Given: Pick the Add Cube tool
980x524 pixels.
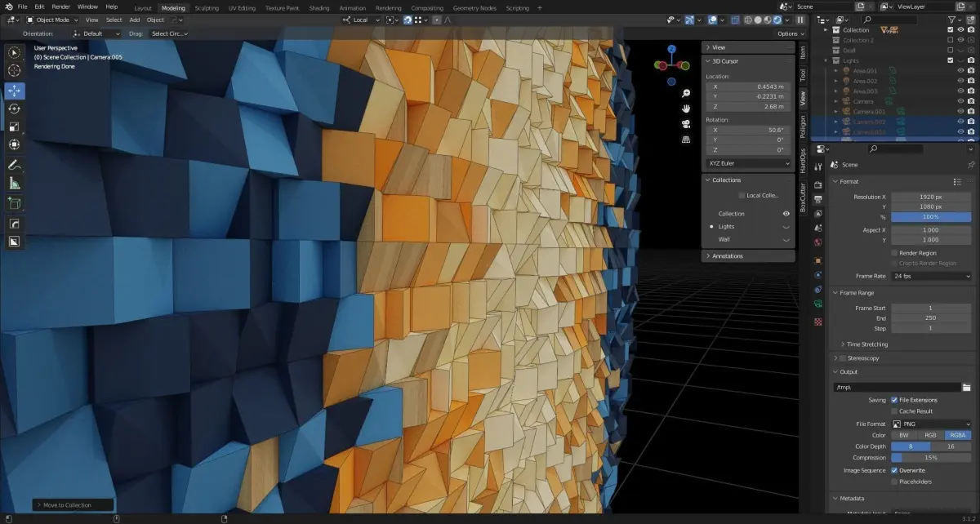Looking at the screenshot, I should [15, 203].
